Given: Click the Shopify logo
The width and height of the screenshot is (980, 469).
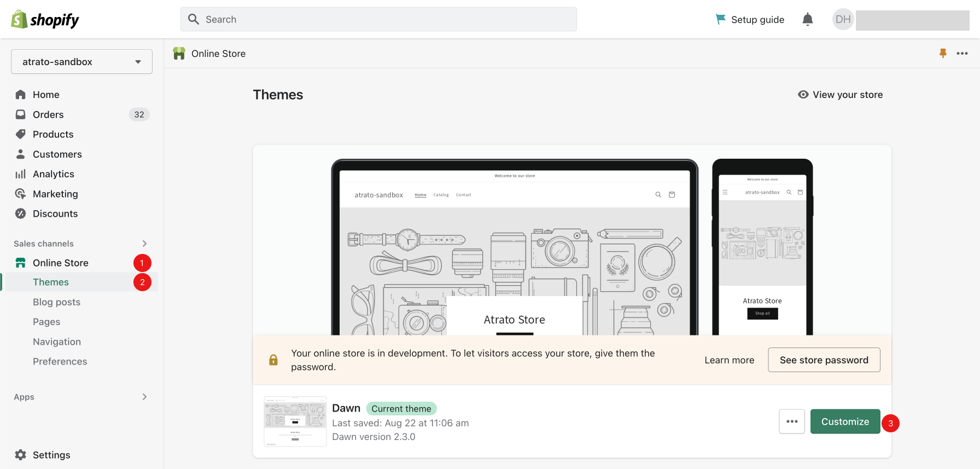Looking at the screenshot, I should [45, 20].
